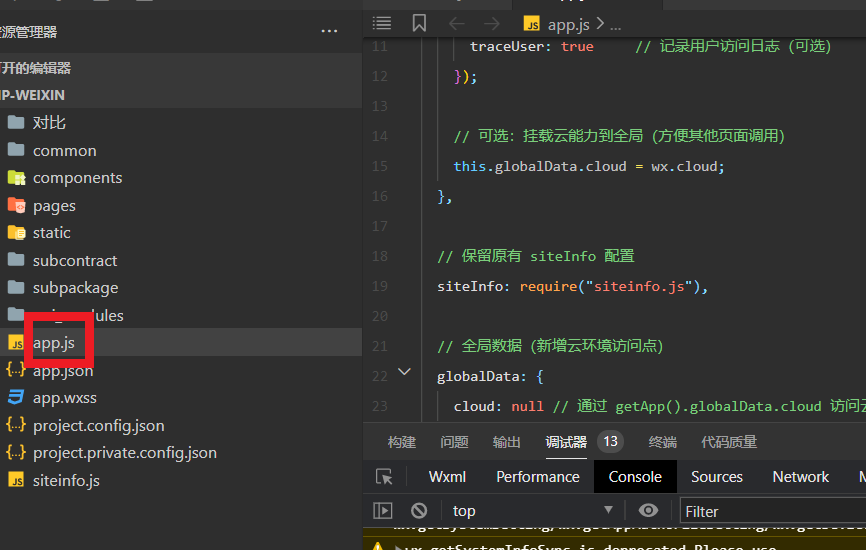Click the element inspector picker icon
Screen dimensions: 866x550
coord(384,477)
